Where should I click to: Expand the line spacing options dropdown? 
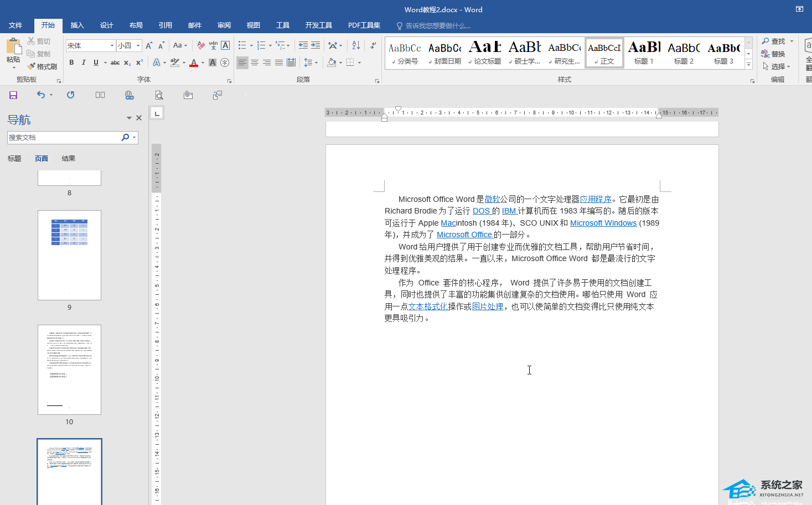pyautogui.click(x=316, y=63)
